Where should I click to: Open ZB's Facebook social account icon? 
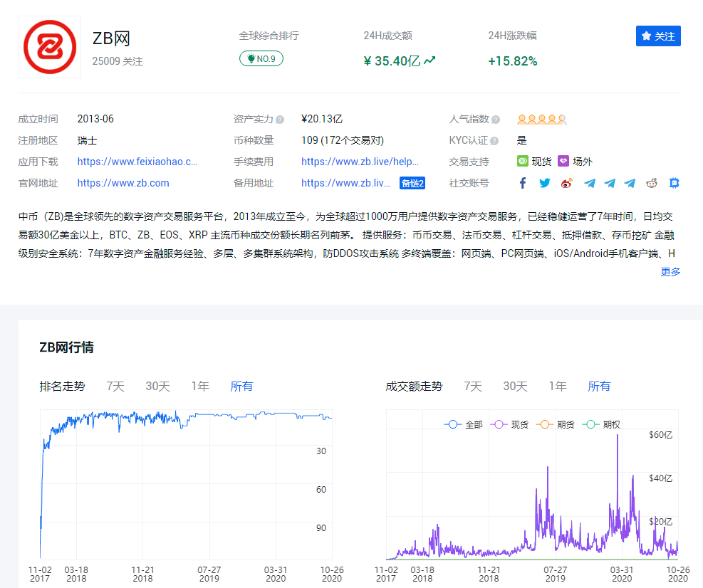(523, 183)
